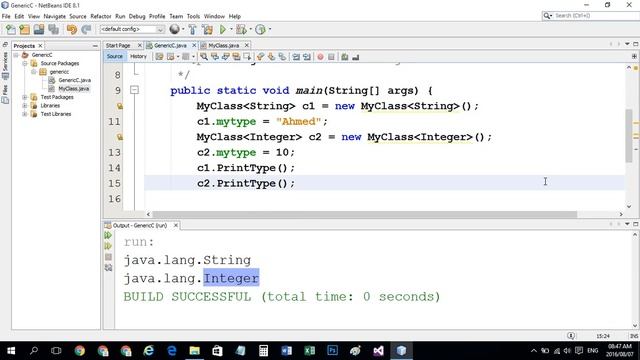Open the Calculator from the taskbar

click(263, 351)
